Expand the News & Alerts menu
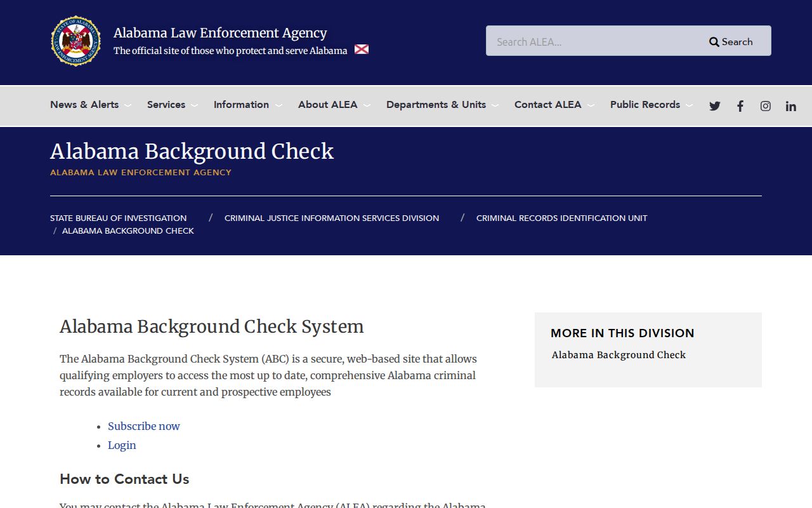812x508 pixels. 91,105
